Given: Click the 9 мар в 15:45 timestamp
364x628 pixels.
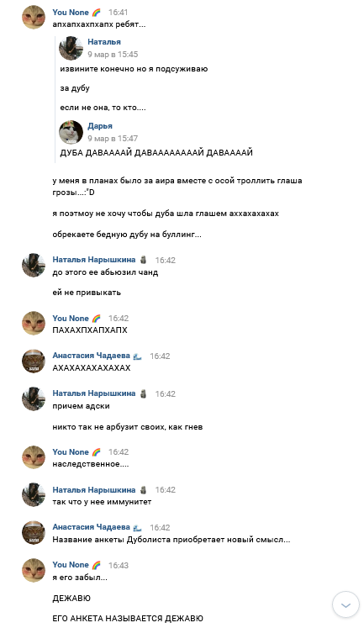Looking at the screenshot, I should 113,54.
